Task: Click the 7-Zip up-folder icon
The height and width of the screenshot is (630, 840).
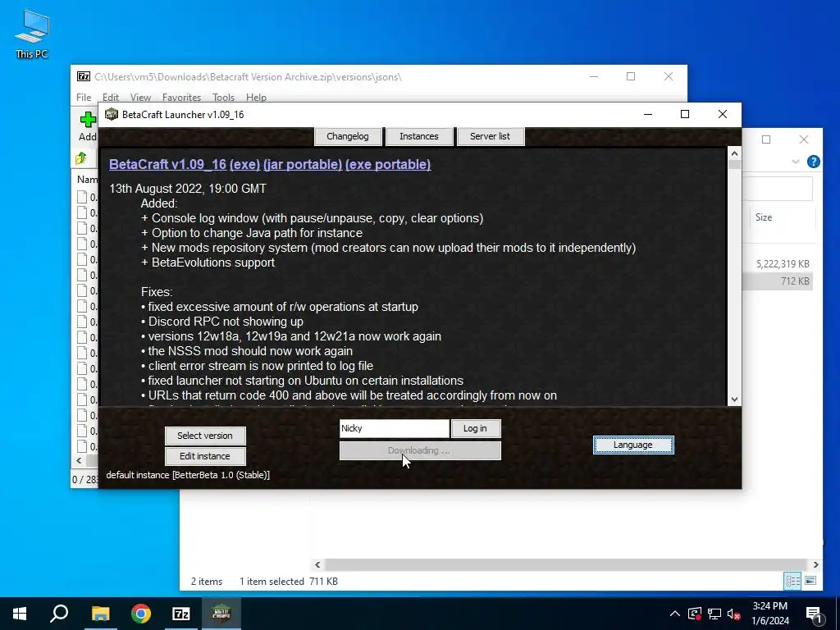Action: (81, 158)
